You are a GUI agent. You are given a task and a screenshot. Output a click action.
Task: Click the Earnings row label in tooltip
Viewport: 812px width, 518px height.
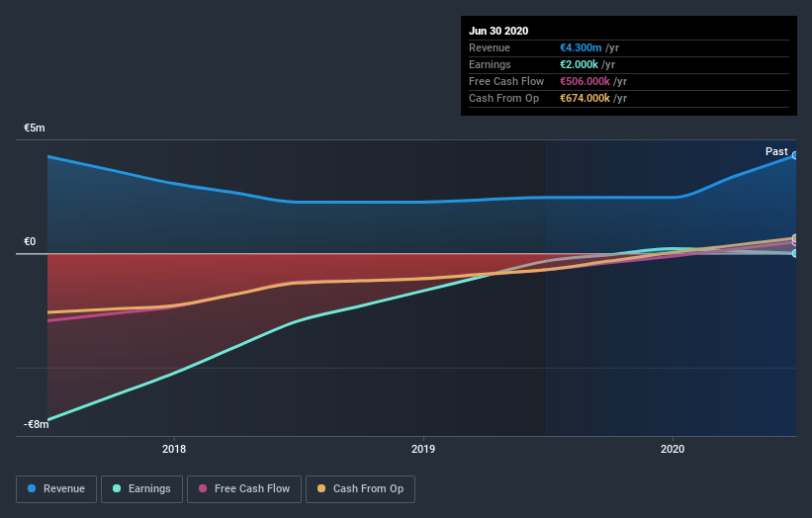tap(490, 64)
